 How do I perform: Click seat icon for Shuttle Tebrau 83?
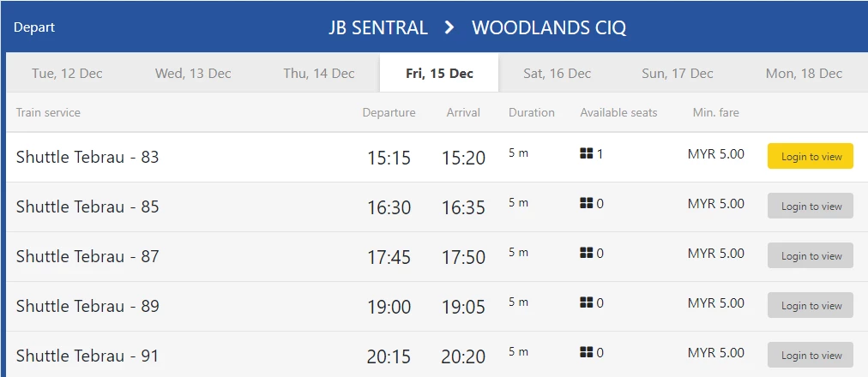click(586, 153)
